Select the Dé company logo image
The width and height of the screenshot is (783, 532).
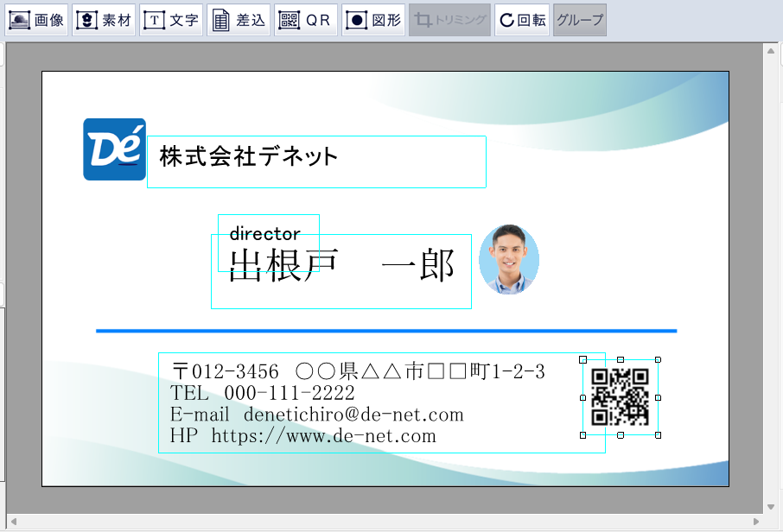point(114,149)
